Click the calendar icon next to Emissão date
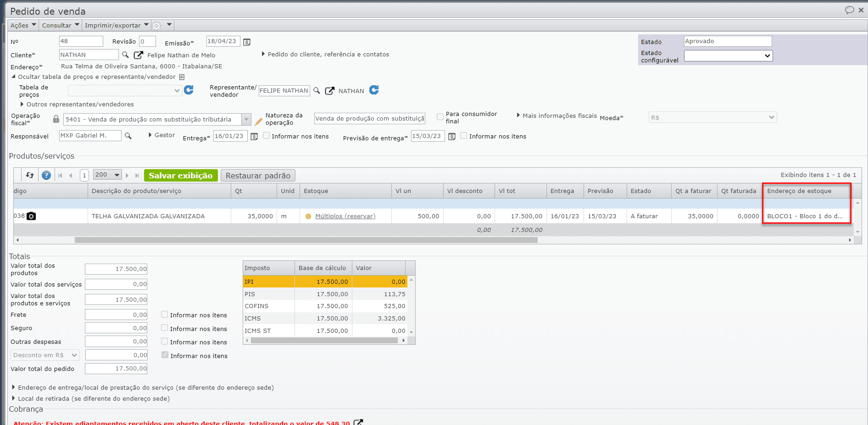 click(247, 42)
